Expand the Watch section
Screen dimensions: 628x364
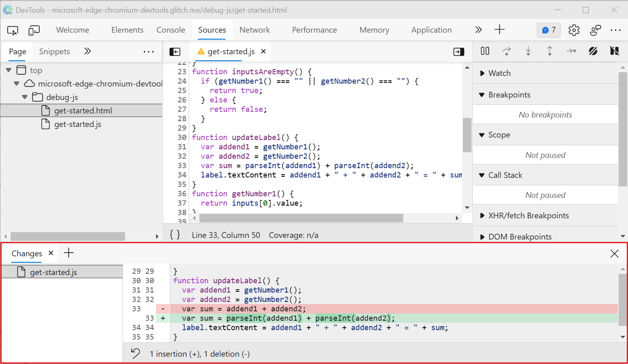tap(482, 73)
